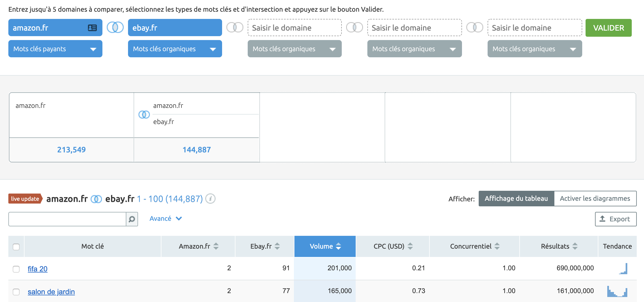Image resolution: width=644 pixels, height=302 pixels.
Task: Sort by CPC (USD) column arrows
Action: [410, 246]
